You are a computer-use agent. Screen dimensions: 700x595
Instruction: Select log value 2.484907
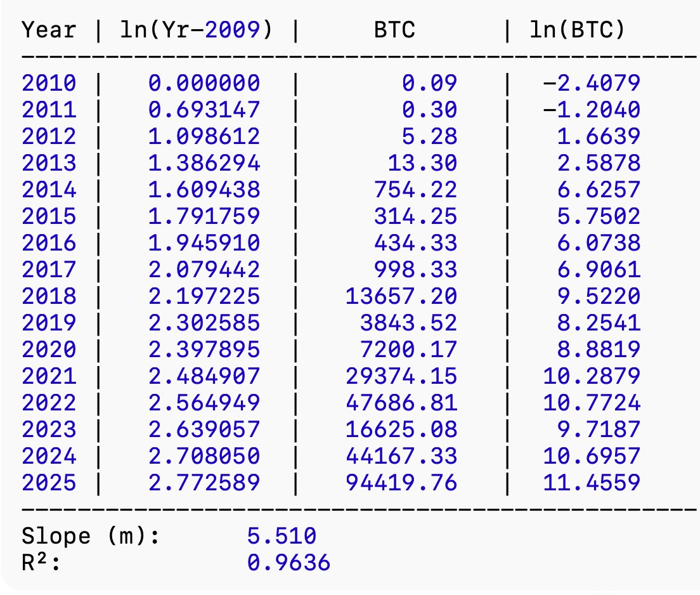coord(204,376)
